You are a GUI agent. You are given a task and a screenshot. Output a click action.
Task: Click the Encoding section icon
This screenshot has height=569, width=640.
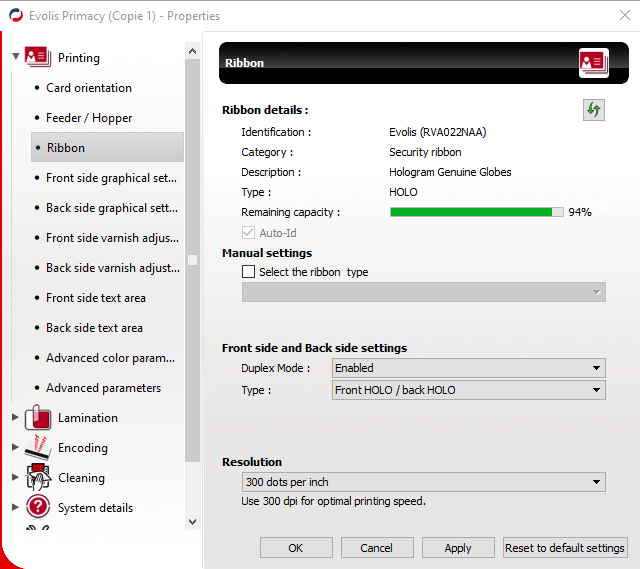tap(38, 448)
